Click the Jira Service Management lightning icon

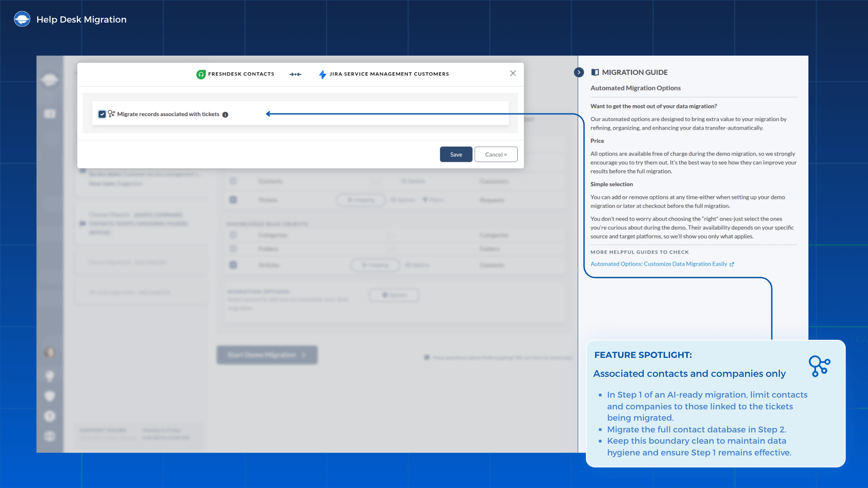(322, 74)
